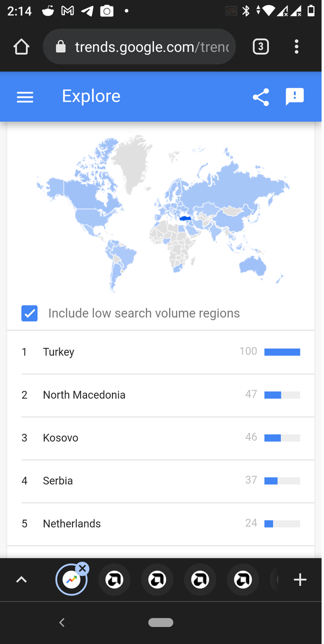Expand the bottom tab strip chevron
This screenshot has height=644, width=324.
(21, 580)
